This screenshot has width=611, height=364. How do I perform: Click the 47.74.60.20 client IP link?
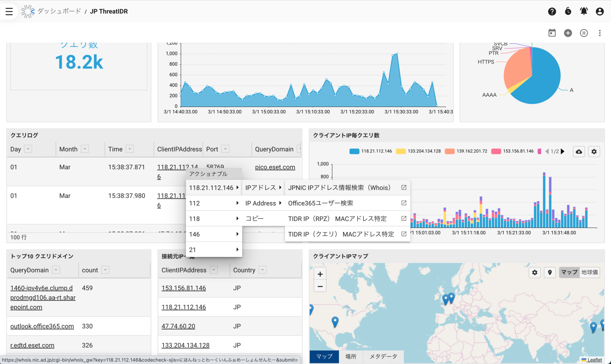click(178, 326)
